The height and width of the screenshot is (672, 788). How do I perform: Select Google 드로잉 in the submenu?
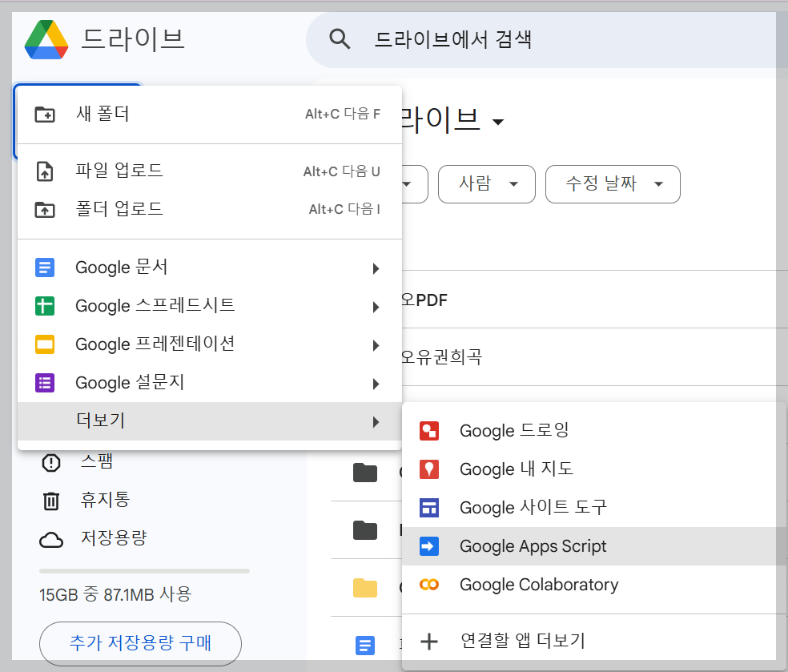(x=594, y=431)
